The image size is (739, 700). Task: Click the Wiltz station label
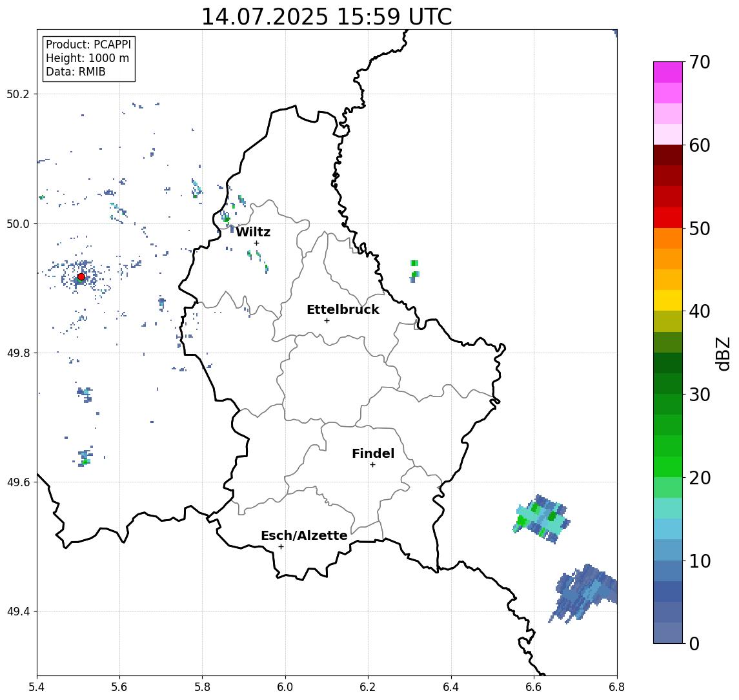tap(253, 232)
